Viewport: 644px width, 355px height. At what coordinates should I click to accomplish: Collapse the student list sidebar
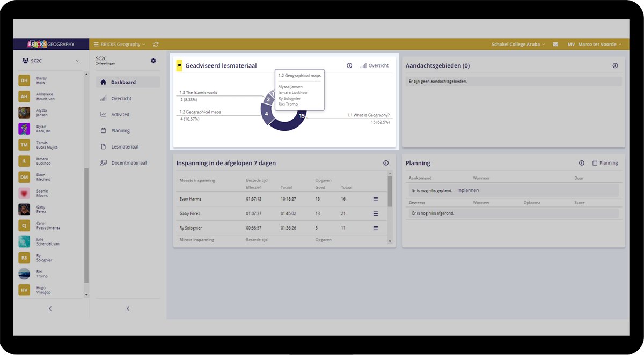50,308
